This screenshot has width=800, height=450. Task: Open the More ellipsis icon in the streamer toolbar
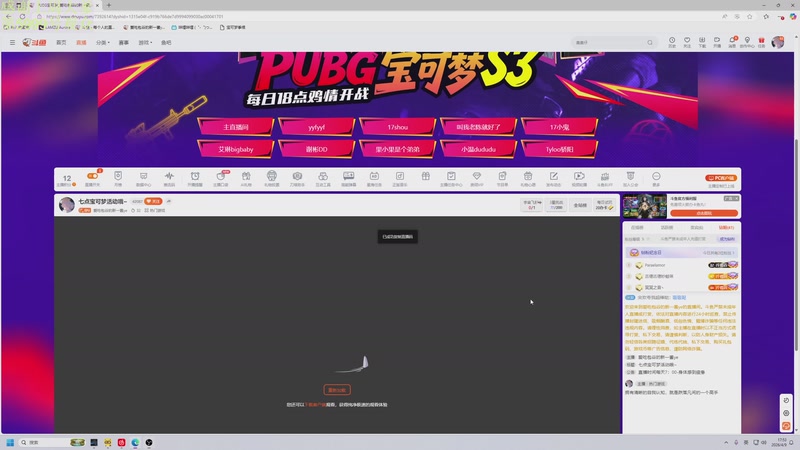tap(656, 178)
